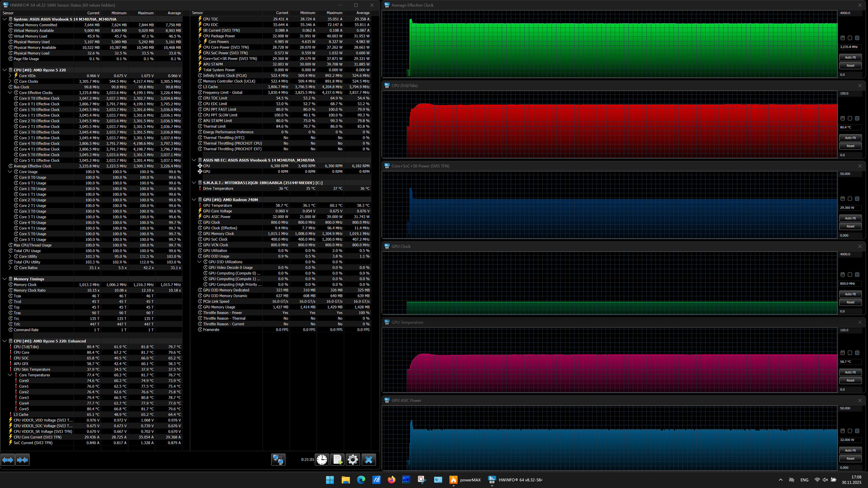Start logging with the sheet-plus icon

337,459
